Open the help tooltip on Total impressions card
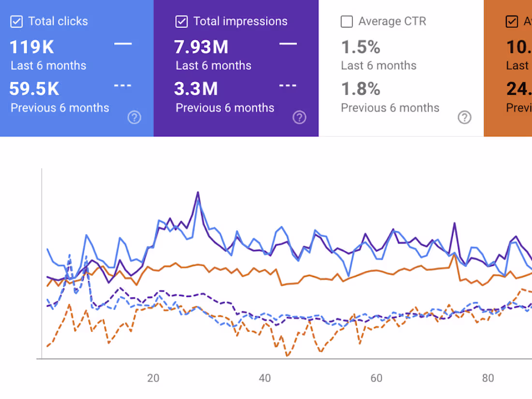 coord(299,117)
